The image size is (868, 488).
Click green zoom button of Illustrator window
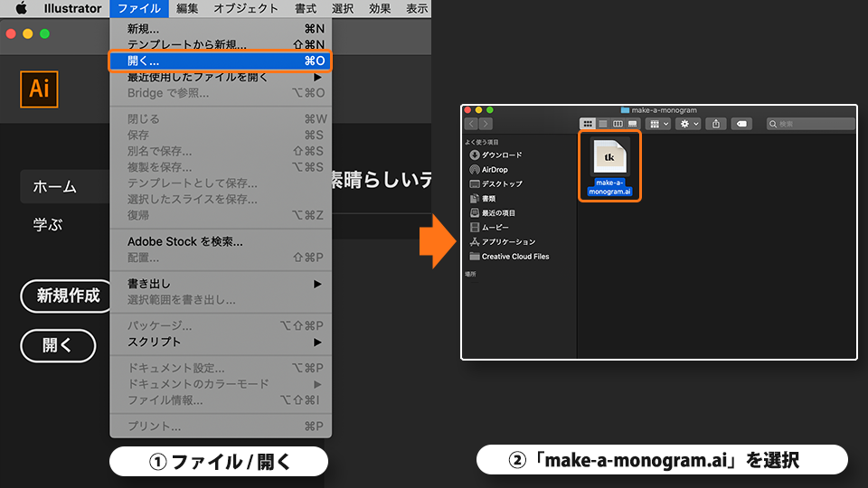click(x=45, y=33)
